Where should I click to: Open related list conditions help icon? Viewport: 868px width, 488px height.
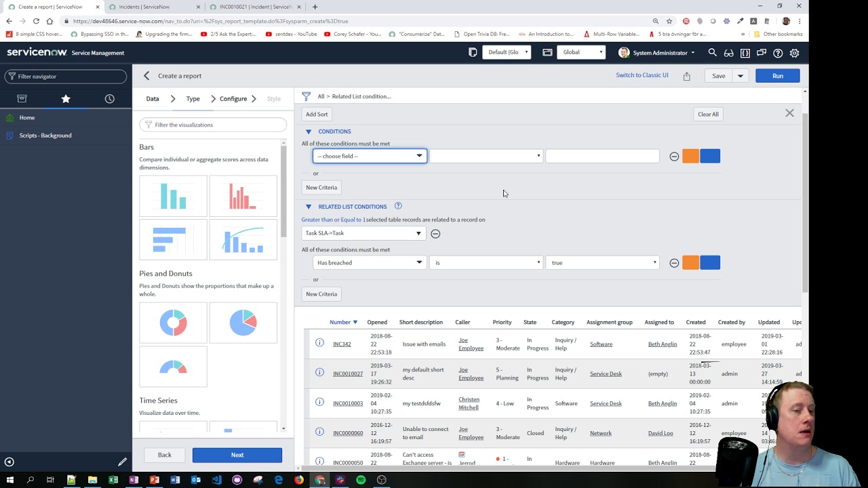[398, 206]
